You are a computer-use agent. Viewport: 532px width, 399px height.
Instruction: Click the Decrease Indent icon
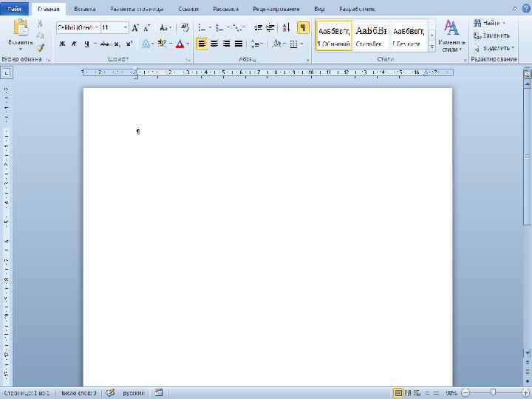258,28
